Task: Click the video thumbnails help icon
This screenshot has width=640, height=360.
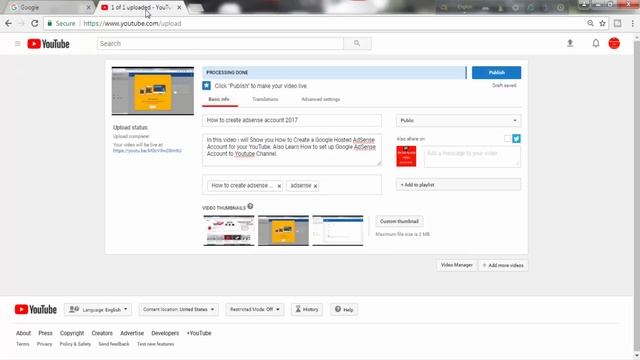Action: pyautogui.click(x=250, y=206)
